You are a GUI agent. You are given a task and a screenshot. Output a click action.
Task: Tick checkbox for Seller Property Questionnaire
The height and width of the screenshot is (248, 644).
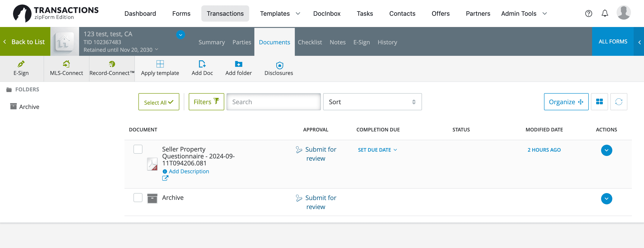click(138, 149)
